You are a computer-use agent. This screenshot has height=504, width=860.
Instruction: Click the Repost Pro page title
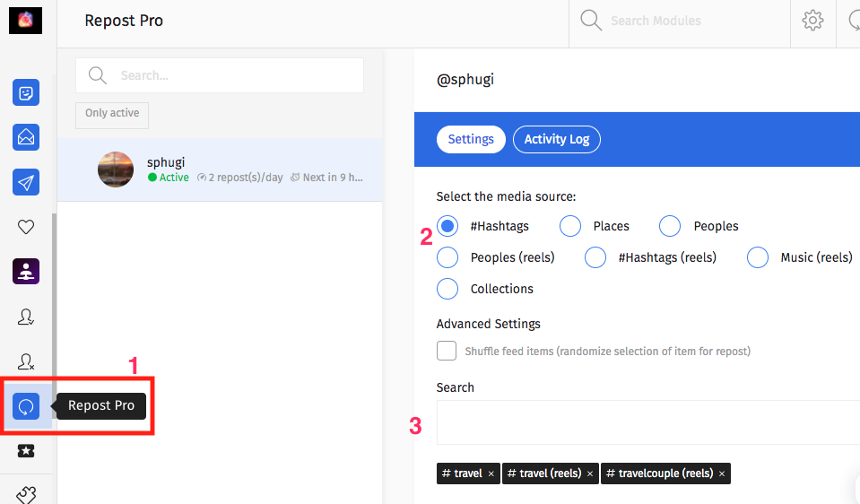click(124, 21)
